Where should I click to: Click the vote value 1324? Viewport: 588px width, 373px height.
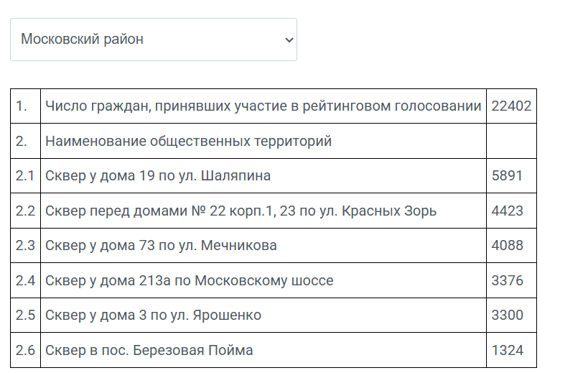click(x=507, y=351)
